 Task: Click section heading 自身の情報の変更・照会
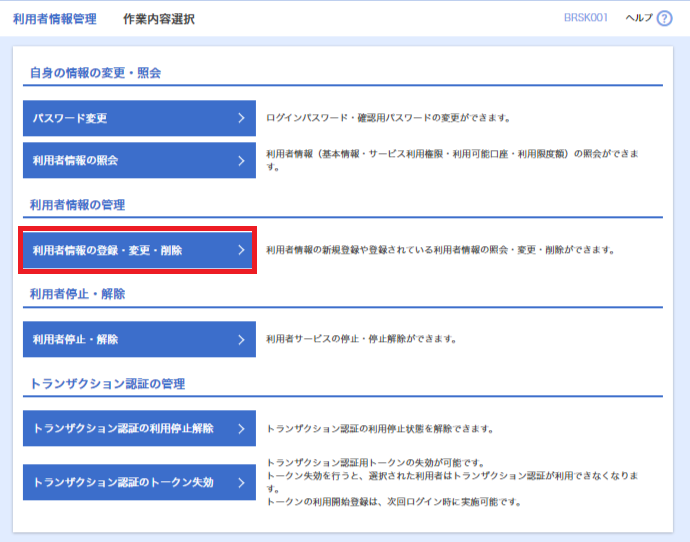95,73
